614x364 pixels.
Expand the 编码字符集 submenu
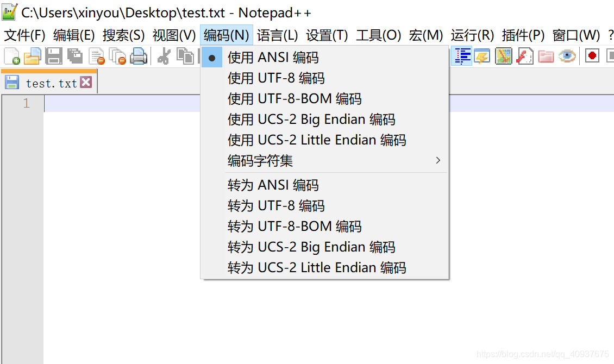pos(324,160)
